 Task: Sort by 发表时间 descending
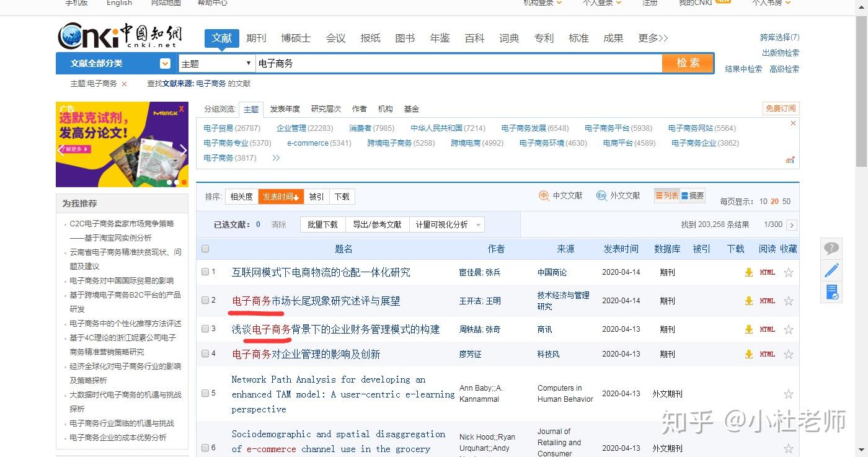[x=281, y=197]
